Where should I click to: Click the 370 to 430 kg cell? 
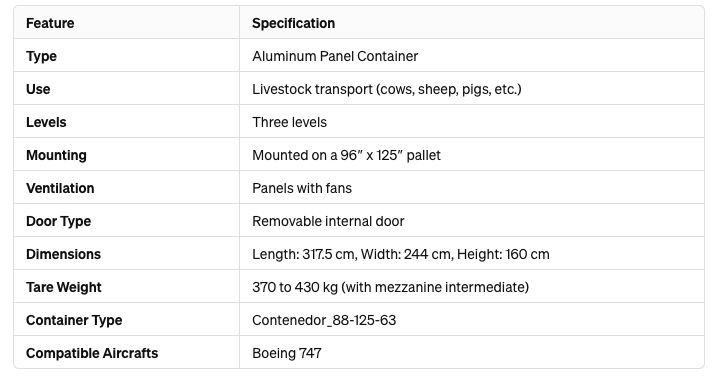[390, 287]
